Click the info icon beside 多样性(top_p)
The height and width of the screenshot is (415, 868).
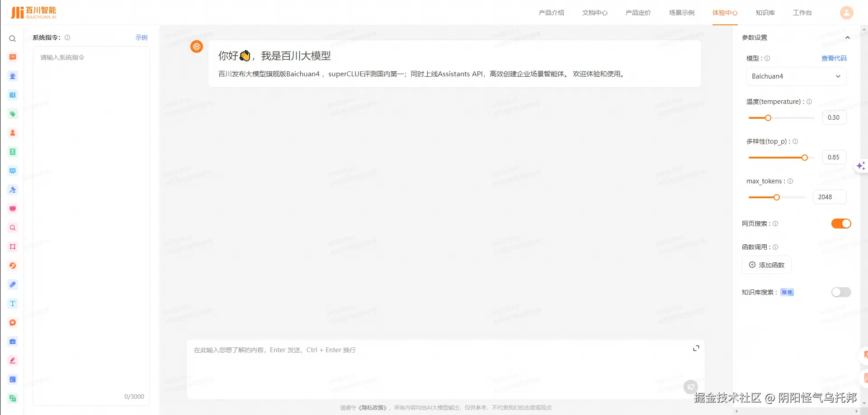click(795, 141)
